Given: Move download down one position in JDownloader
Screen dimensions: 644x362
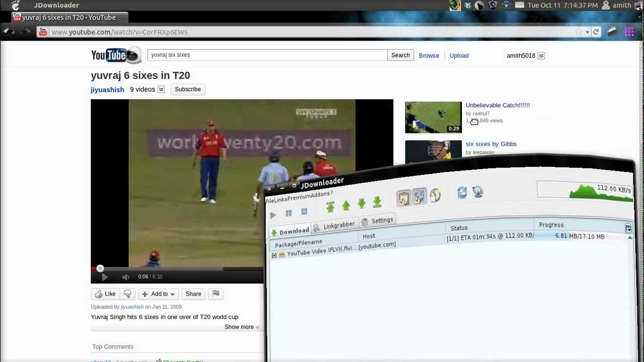Looking at the screenshot, I should [361, 203].
